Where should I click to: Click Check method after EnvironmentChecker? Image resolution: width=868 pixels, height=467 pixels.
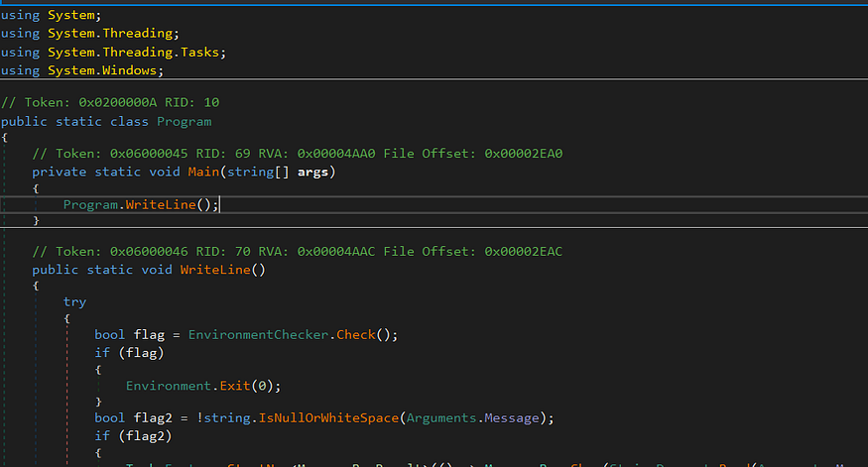(x=356, y=335)
